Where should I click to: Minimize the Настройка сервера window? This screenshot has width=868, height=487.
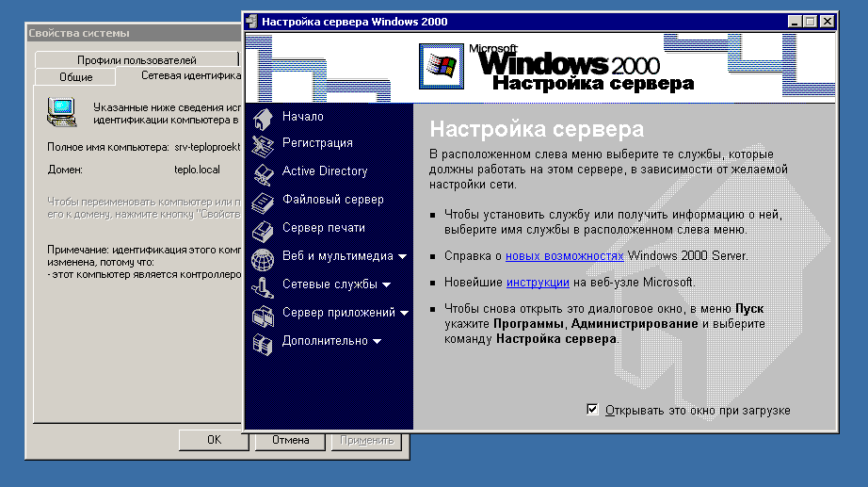pyautogui.click(x=795, y=22)
